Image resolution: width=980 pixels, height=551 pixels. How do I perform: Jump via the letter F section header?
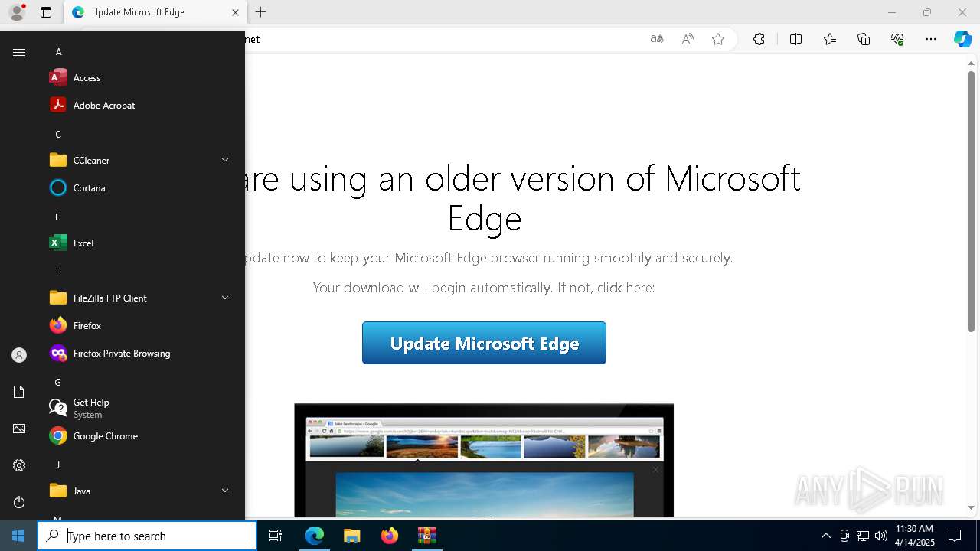click(57, 272)
